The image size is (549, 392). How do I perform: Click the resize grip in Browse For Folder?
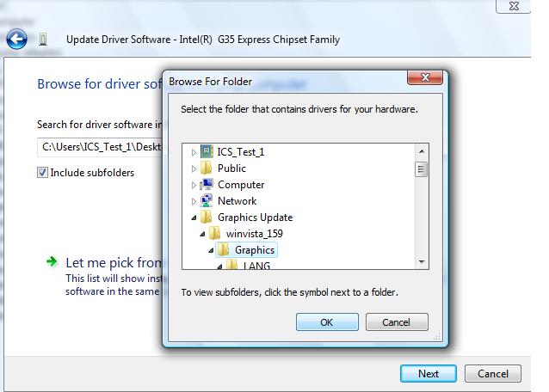[436, 336]
